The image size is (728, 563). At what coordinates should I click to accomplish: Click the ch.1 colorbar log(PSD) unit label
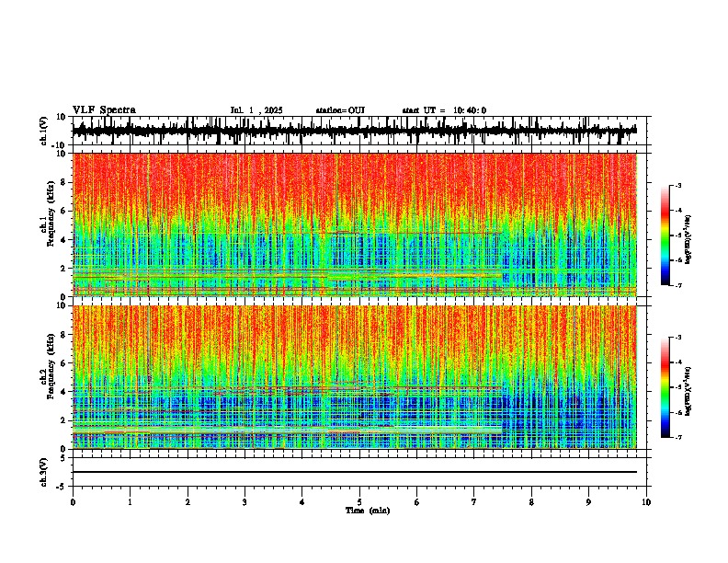pos(689,240)
